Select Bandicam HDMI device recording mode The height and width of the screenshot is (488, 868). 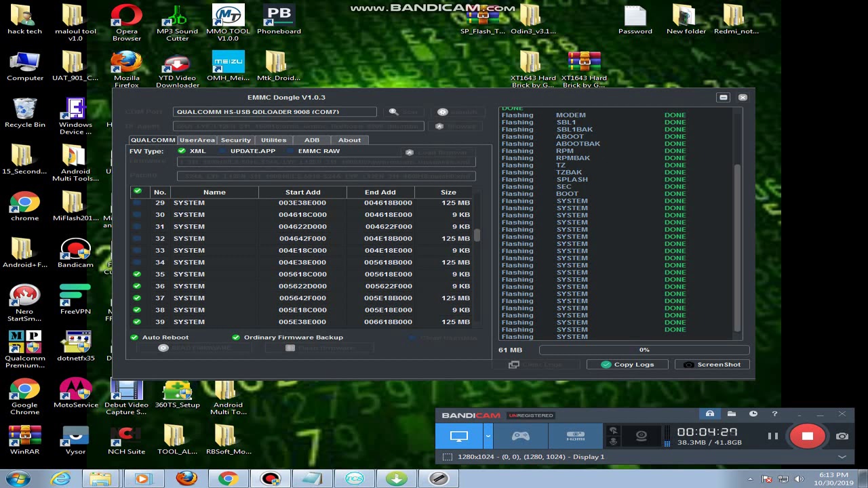click(x=576, y=436)
